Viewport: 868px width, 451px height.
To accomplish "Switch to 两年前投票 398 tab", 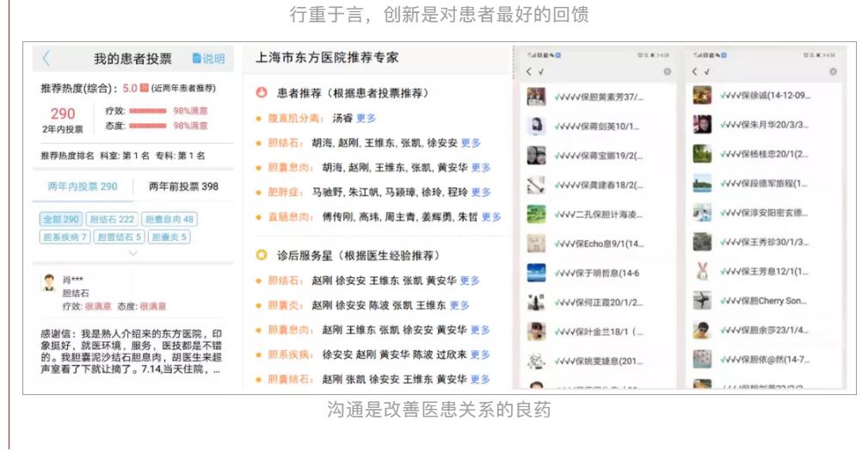I will (x=183, y=187).
